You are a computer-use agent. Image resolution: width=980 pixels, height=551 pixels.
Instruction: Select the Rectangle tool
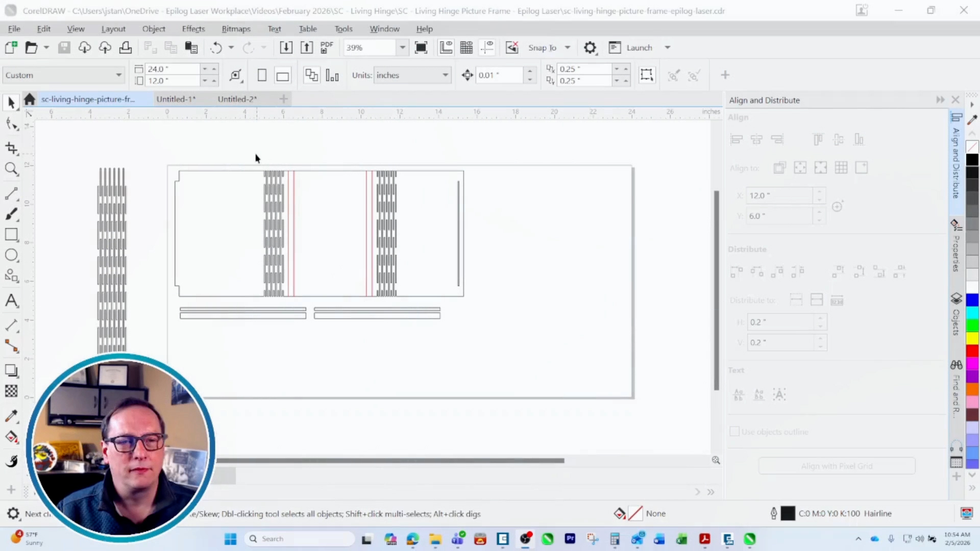(11, 235)
